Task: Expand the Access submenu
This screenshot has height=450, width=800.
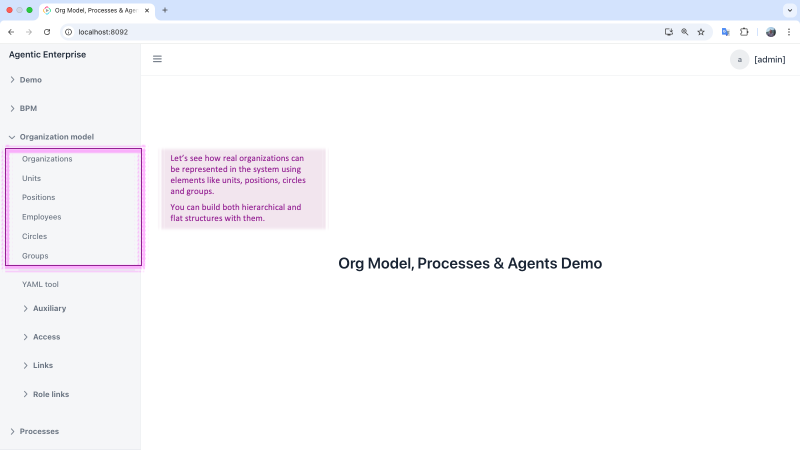Action: pos(42,337)
